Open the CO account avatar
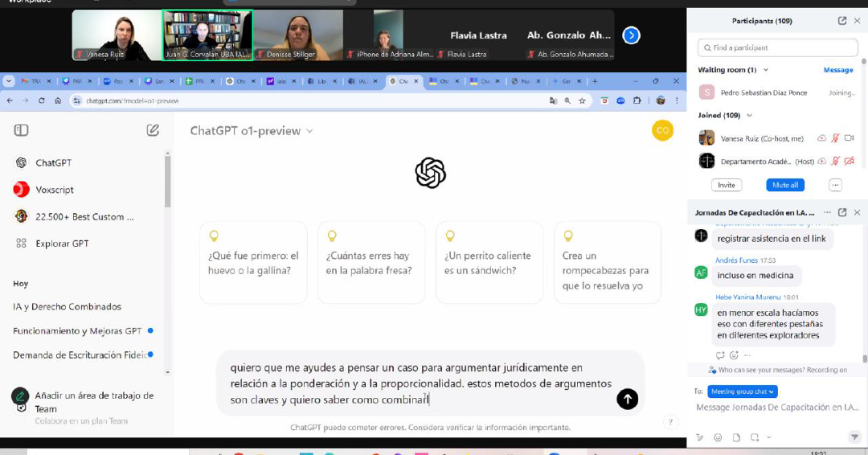This screenshot has width=868, height=455. (662, 131)
